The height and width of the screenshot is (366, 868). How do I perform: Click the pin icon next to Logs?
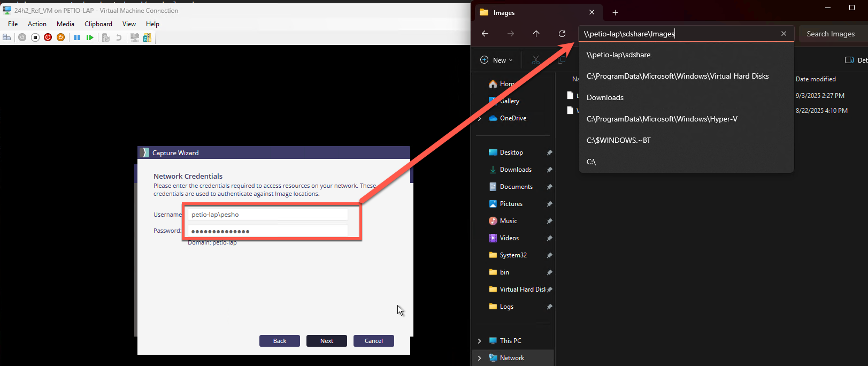[549, 307]
